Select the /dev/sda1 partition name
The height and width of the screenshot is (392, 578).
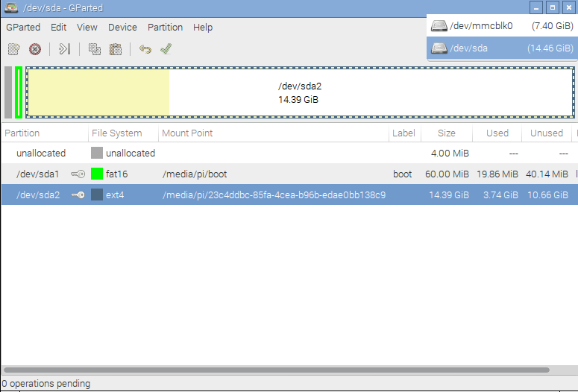pos(37,174)
